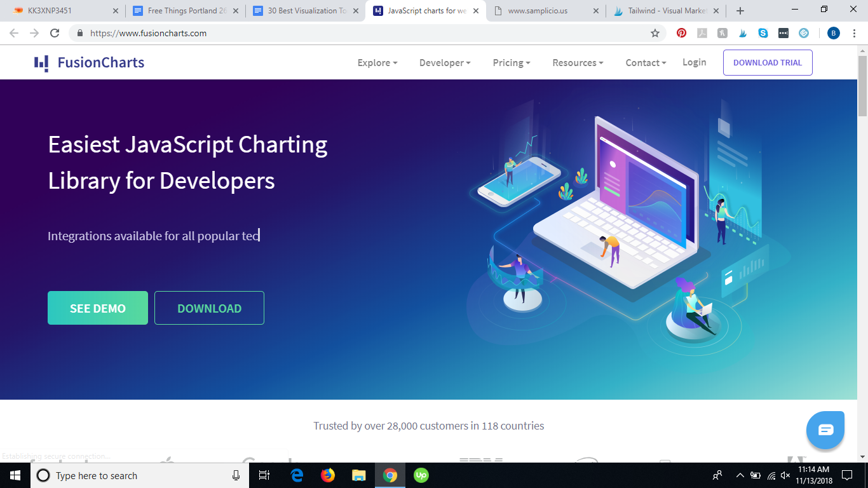Open the Action Center notifications
The width and height of the screenshot is (868, 488).
847,475
